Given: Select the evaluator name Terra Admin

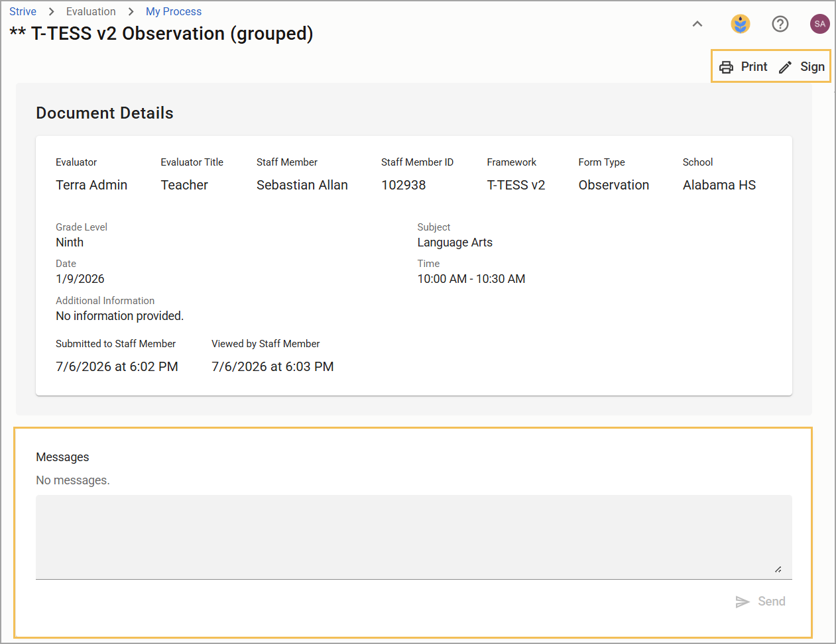Looking at the screenshot, I should 91,185.
